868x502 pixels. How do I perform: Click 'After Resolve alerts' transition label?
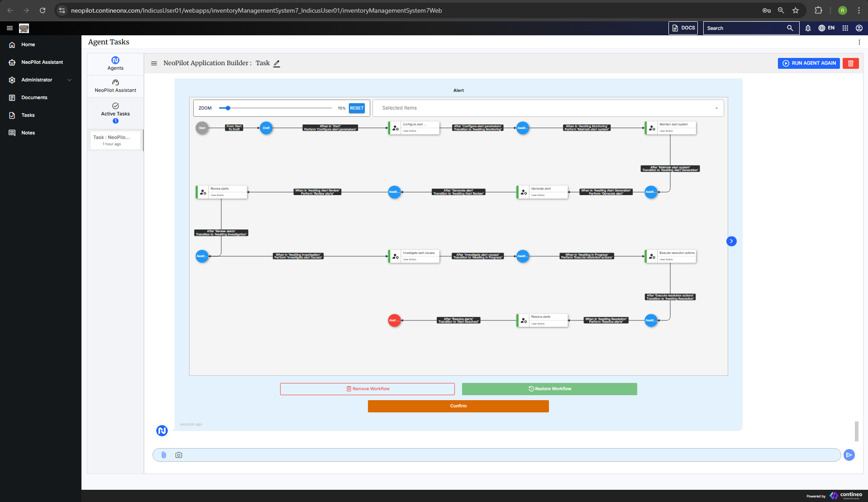pyautogui.click(x=458, y=320)
